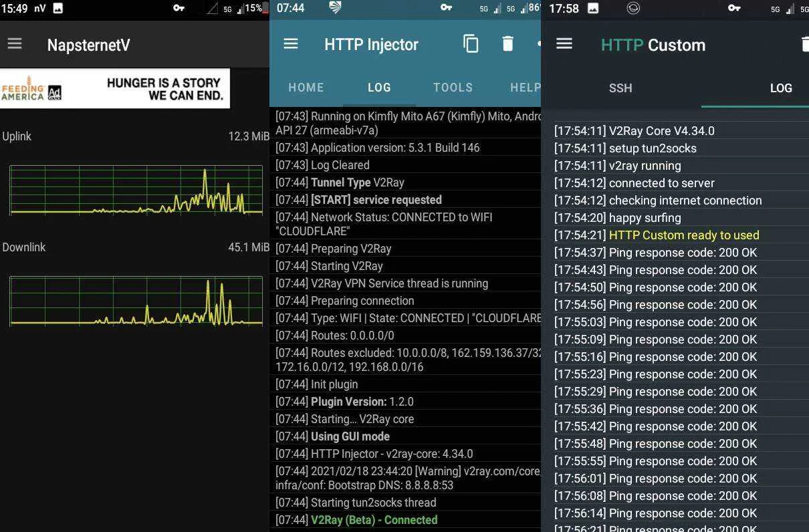Tap Downlink label in NapsternetV

tap(24, 247)
